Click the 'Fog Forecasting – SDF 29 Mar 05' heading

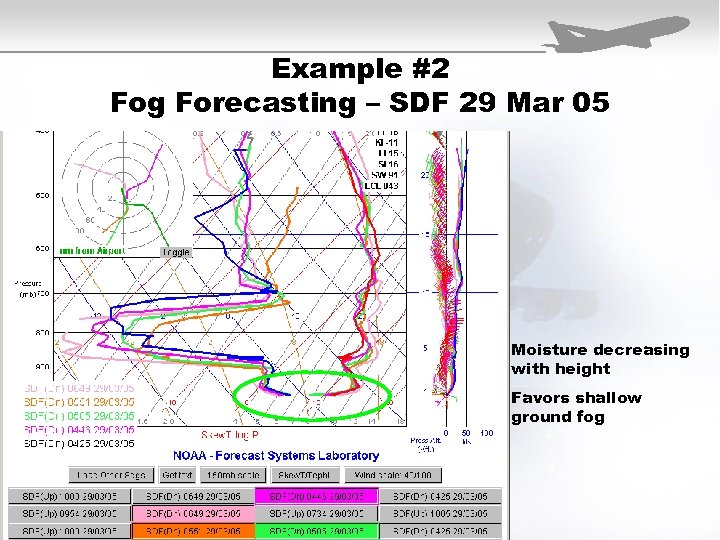coord(360,102)
